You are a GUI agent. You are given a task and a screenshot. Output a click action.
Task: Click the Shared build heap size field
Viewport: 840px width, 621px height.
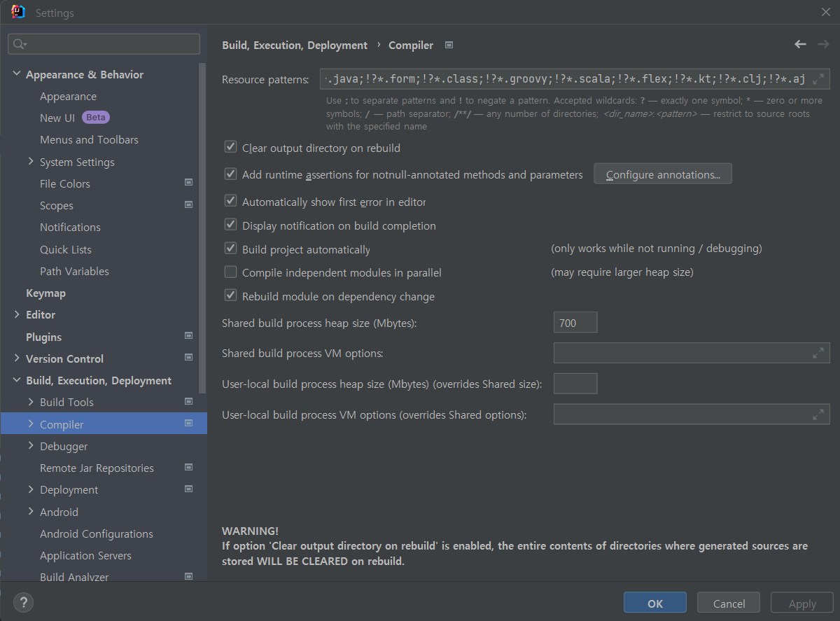click(575, 322)
